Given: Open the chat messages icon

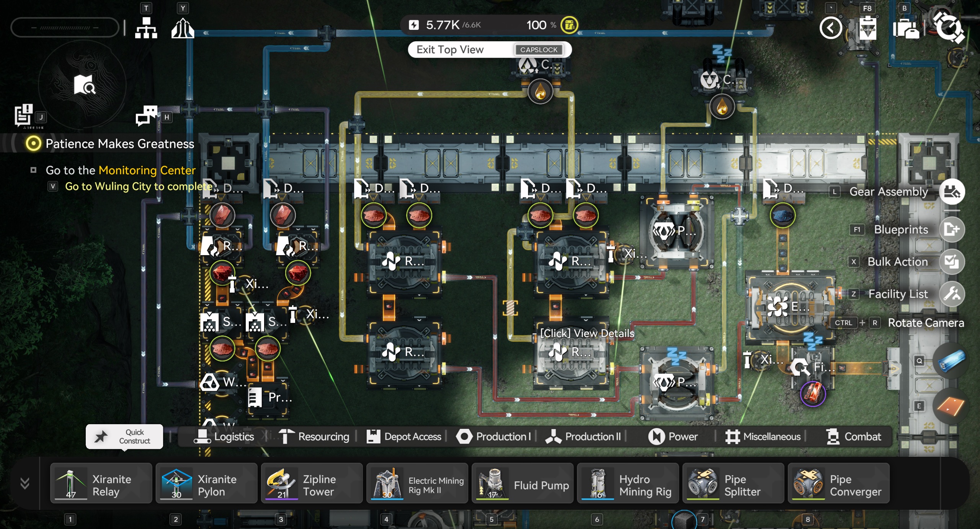Looking at the screenshot, I should tap(146, 115).
